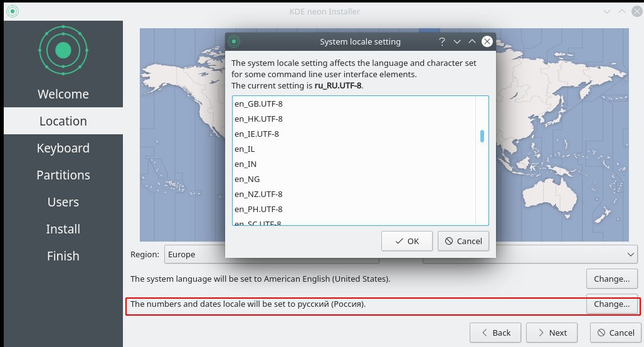Select the en_IN locale
The height and width of the screenshot is (347, 644).
tap(354, 164)
